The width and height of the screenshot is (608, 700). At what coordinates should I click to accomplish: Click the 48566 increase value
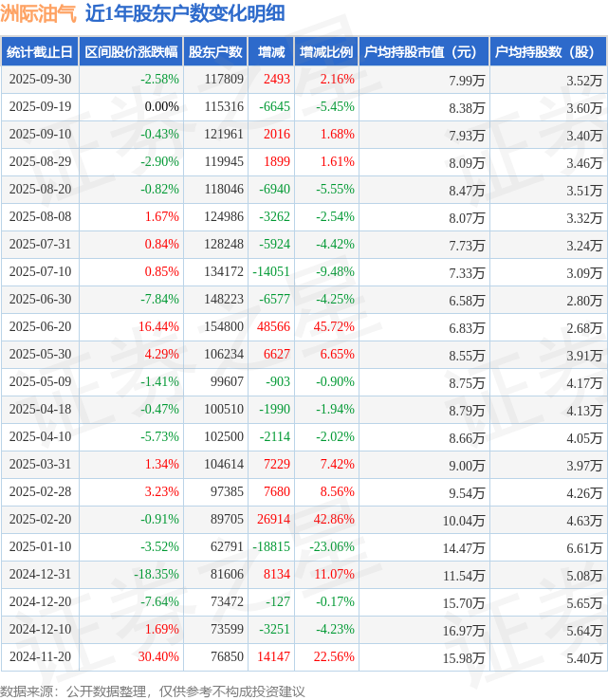click(x=273, y=327)
